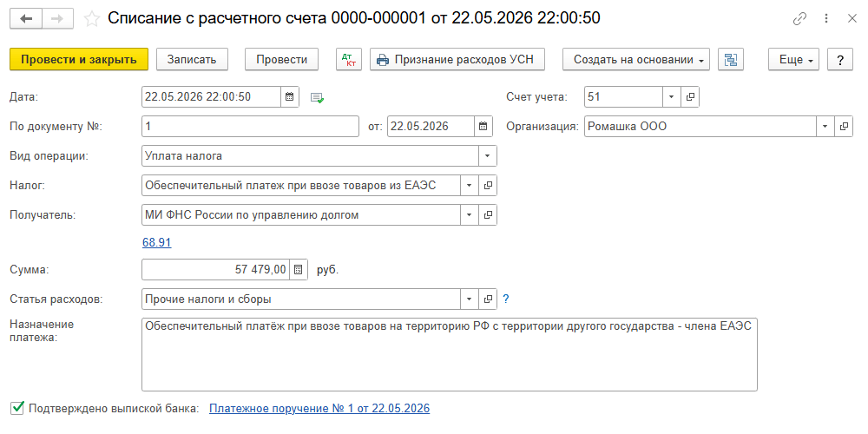This screenshot has height=434, width=868.
Task: Open calculator for the Сумма field
Action: pos(298,270)
